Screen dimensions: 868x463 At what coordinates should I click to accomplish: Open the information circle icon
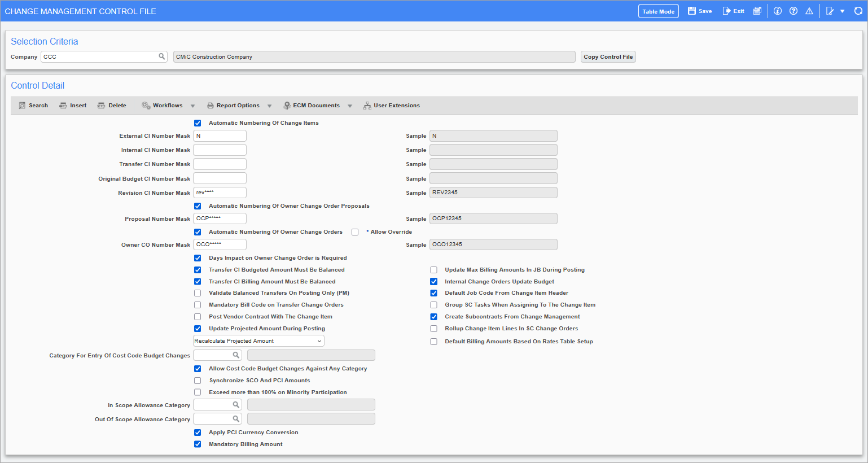[778, 11]
